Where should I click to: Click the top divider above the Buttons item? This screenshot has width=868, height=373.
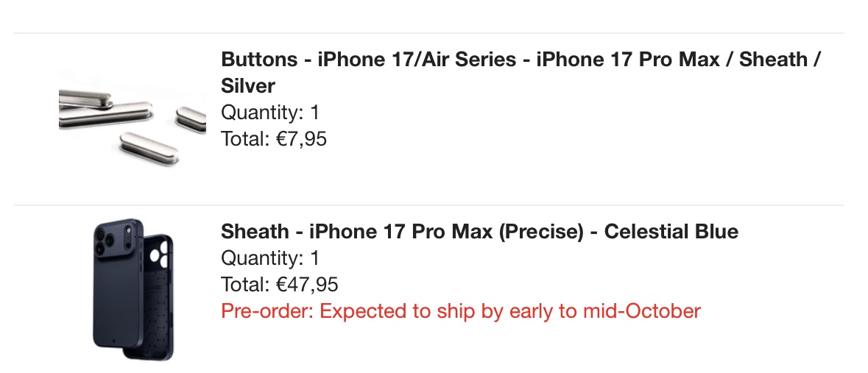428,33
